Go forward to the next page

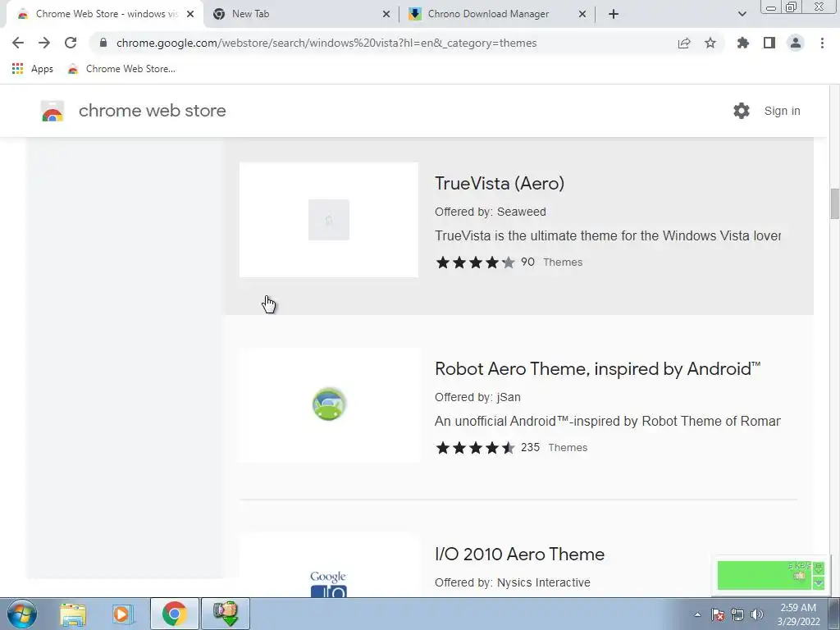click(44, 43)
